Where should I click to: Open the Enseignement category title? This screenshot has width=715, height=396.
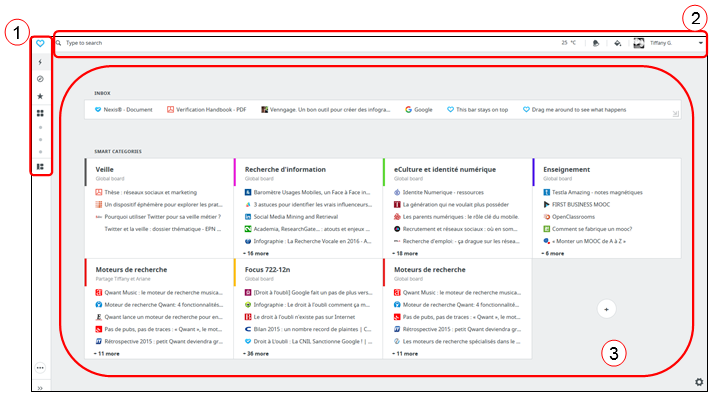click(x=566, y=169)
